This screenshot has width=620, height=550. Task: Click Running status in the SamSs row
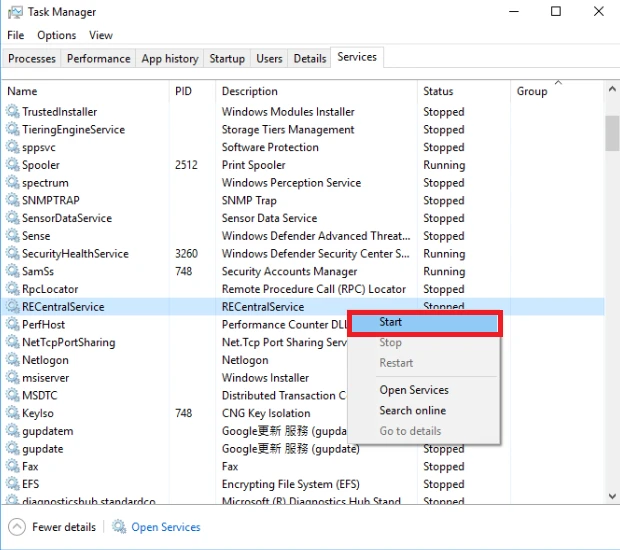[x=444, y=271]
